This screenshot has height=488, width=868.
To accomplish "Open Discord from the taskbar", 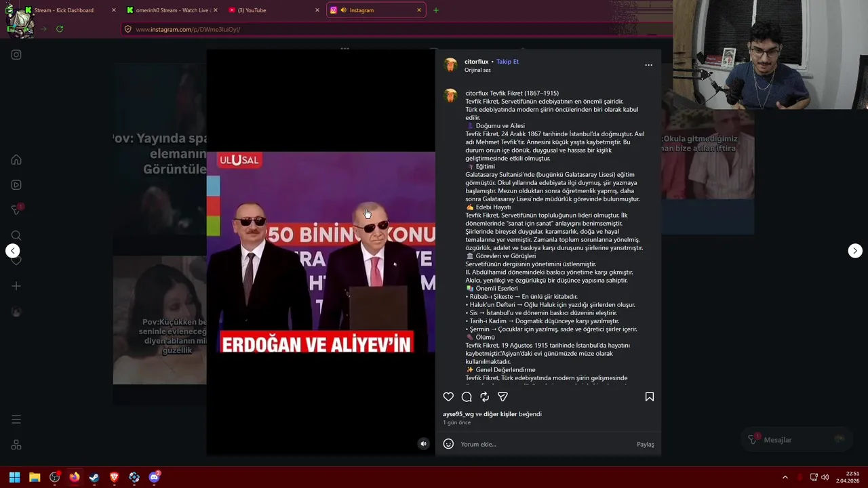I will click(154, 477).
